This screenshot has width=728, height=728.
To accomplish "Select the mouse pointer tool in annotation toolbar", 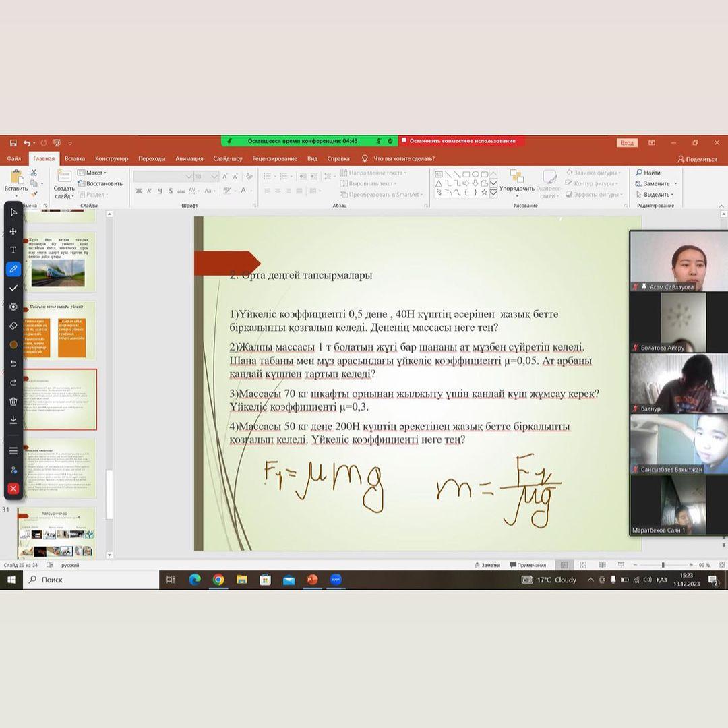I will point(13,212).
